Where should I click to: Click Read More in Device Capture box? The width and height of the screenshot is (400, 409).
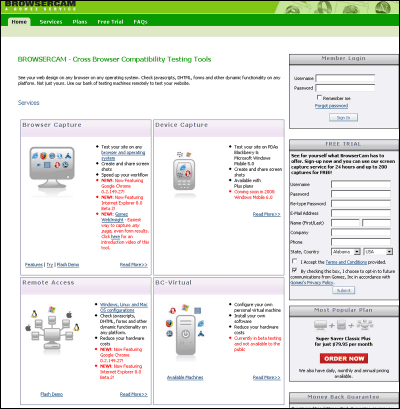[267, 214]
